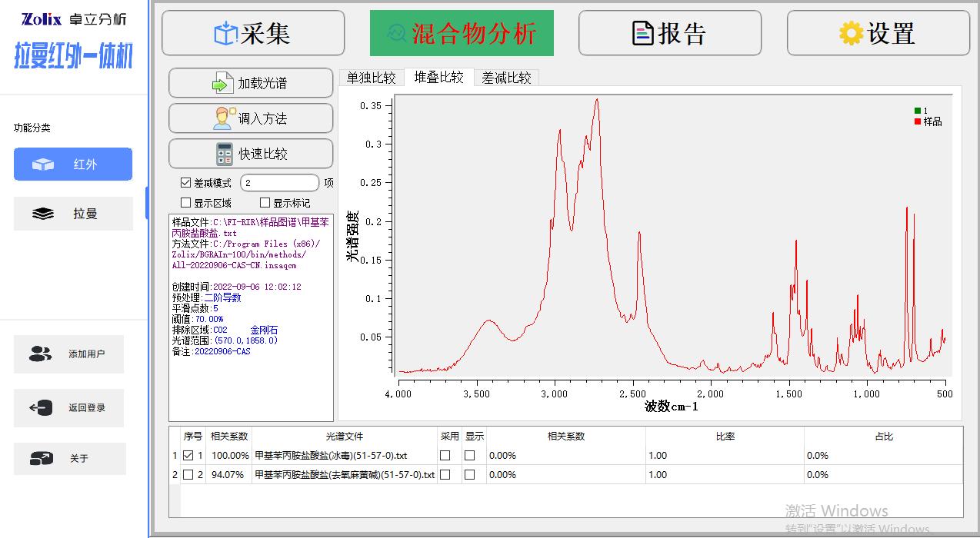Click the 调入方法 person icon
This screenshot has height=538, width=980.
(223, 118)
